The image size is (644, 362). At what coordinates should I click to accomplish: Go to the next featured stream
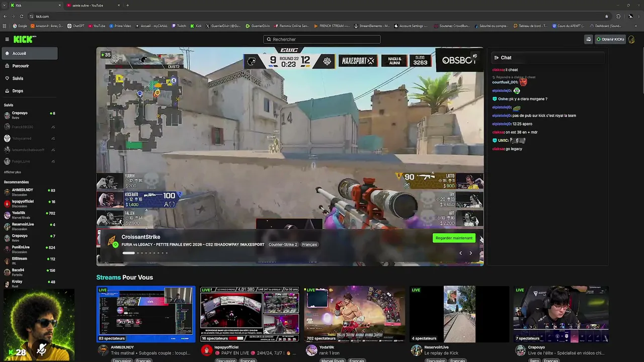[x=470, y=253]
